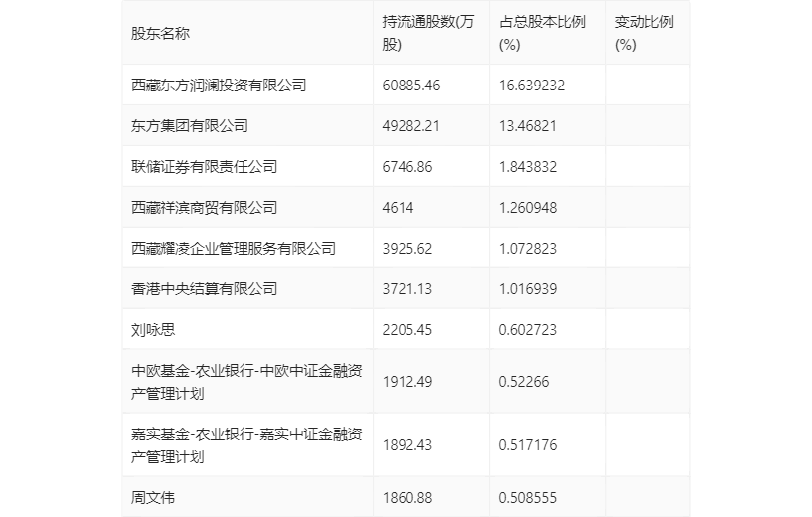Click the 占总股本比例(%) column header
Screen dimensions: 812x517
click(543, 33)
